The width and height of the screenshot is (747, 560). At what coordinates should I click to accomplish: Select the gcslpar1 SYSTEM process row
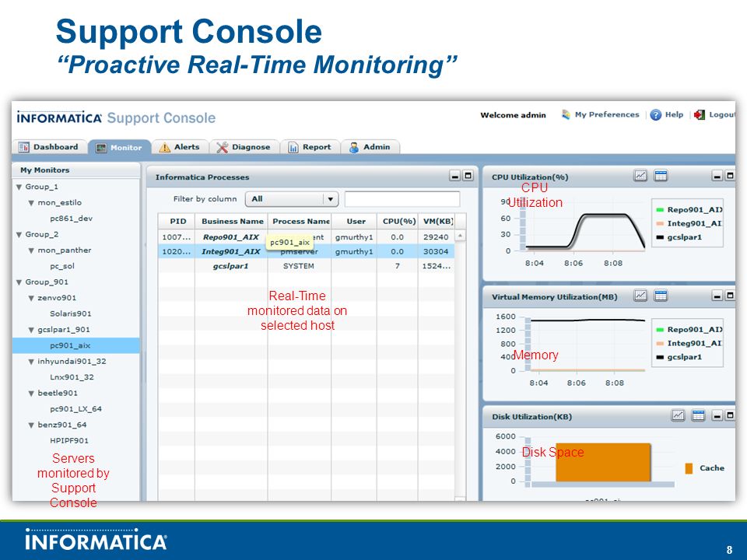tap(307, 266)
